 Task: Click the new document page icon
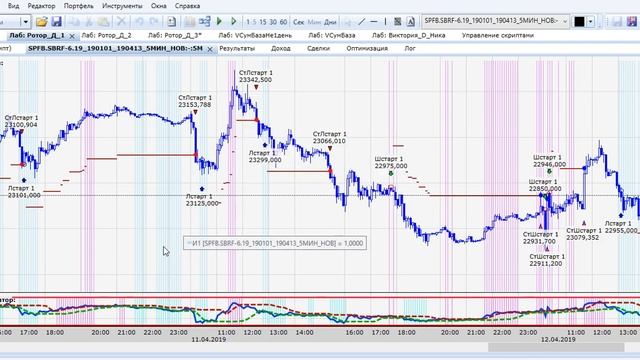(x=172, y=22)
